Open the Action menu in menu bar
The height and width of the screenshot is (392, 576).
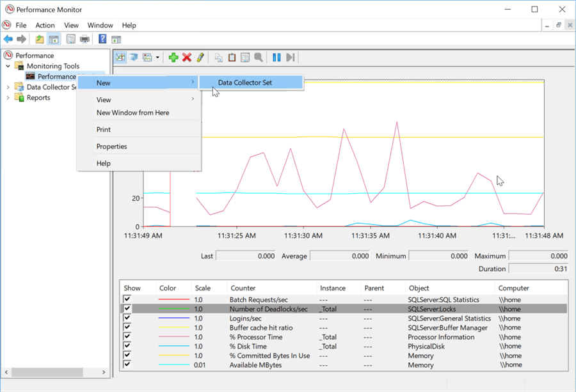click(x=45, y=26)
